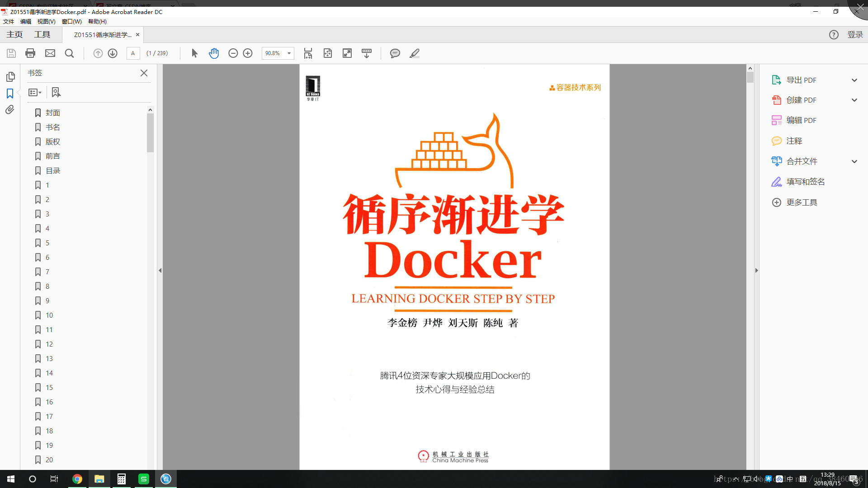The image size is (868, 488).
Task: Click 登录 sign-in link
Action: (855, 35)
